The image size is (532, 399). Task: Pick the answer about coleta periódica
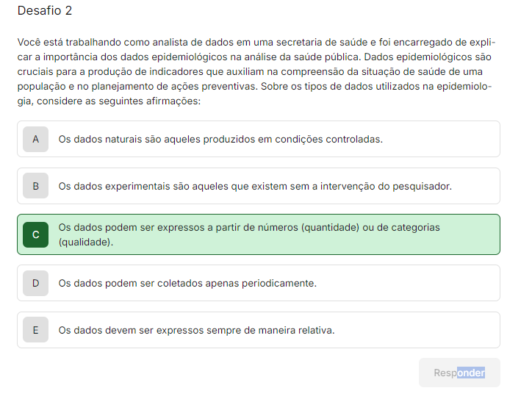(187, 283)
